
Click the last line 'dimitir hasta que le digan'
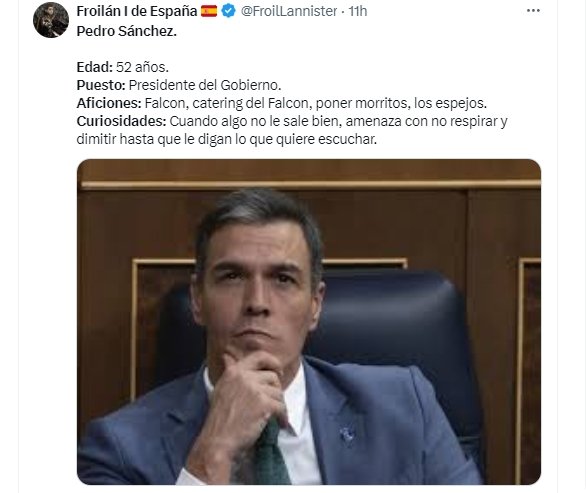(155, 139)
